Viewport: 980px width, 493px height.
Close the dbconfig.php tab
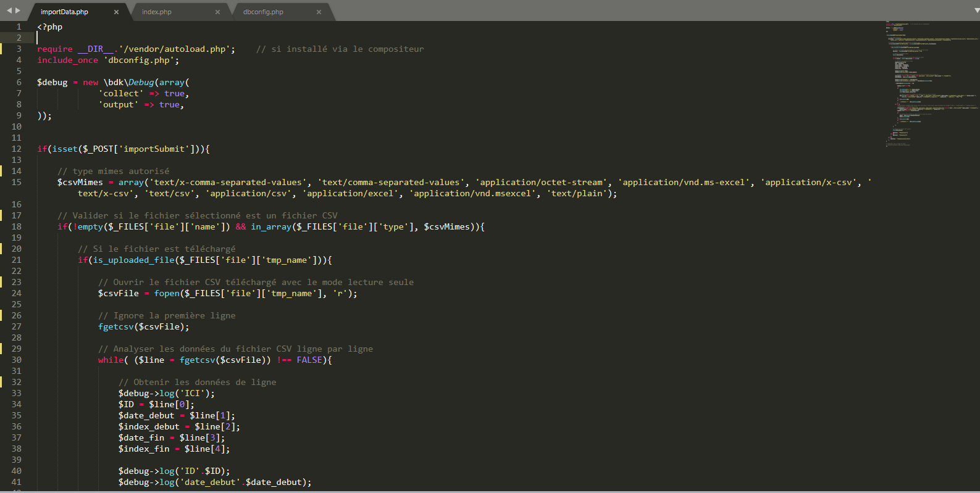click(x=319, y=12)
